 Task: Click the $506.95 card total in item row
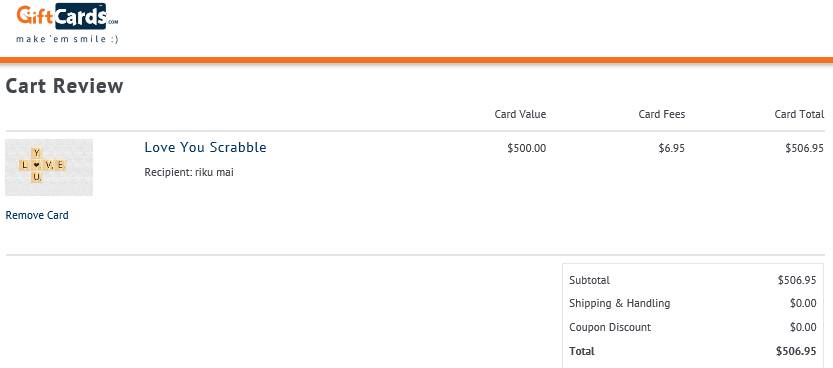tap(805, 148)
